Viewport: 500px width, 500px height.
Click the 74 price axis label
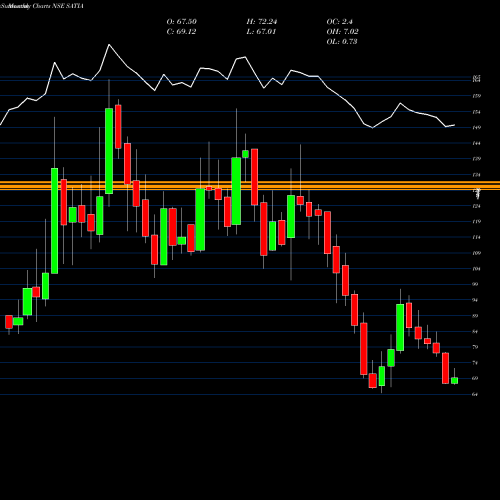pos(476,363)
